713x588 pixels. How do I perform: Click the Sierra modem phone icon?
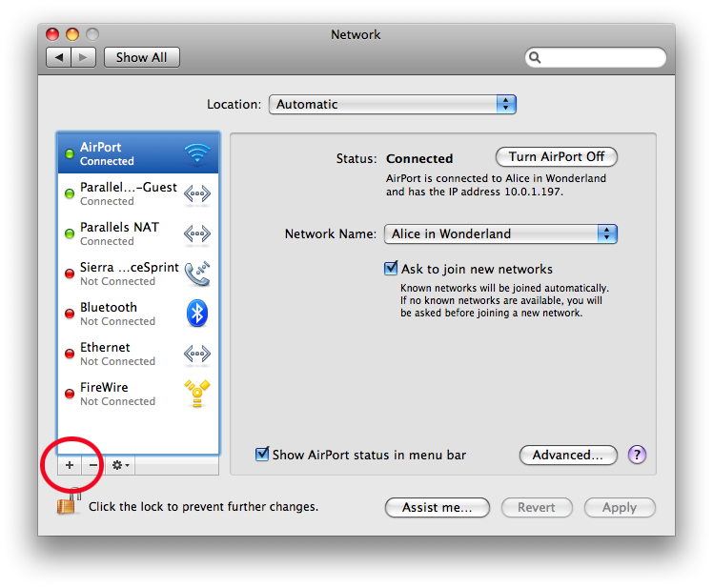197,274
